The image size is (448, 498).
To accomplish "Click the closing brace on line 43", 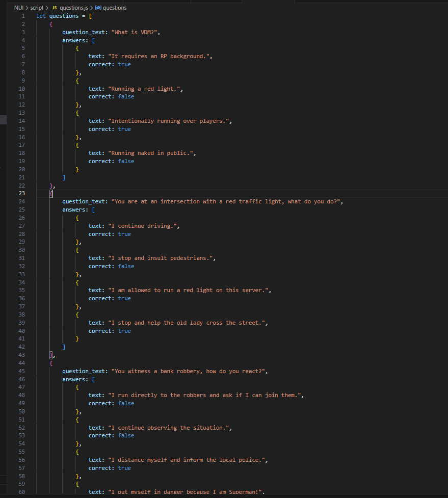I will tap(51, 355).
